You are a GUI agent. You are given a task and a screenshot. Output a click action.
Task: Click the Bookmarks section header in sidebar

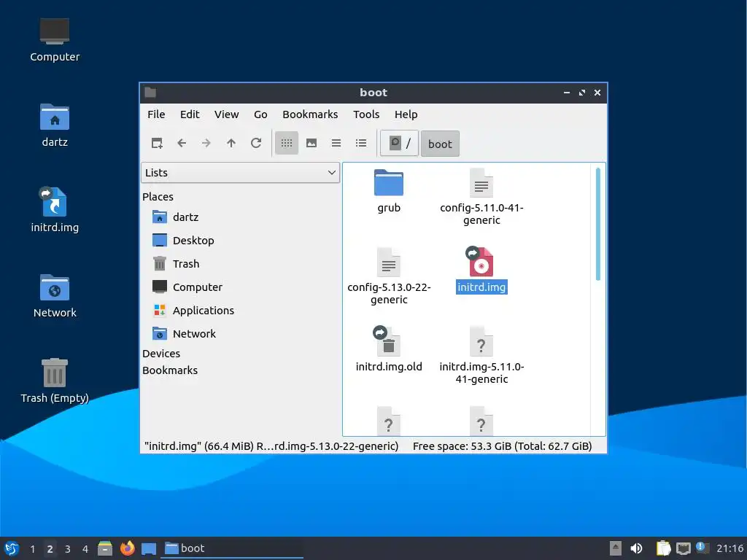point(169,370)
